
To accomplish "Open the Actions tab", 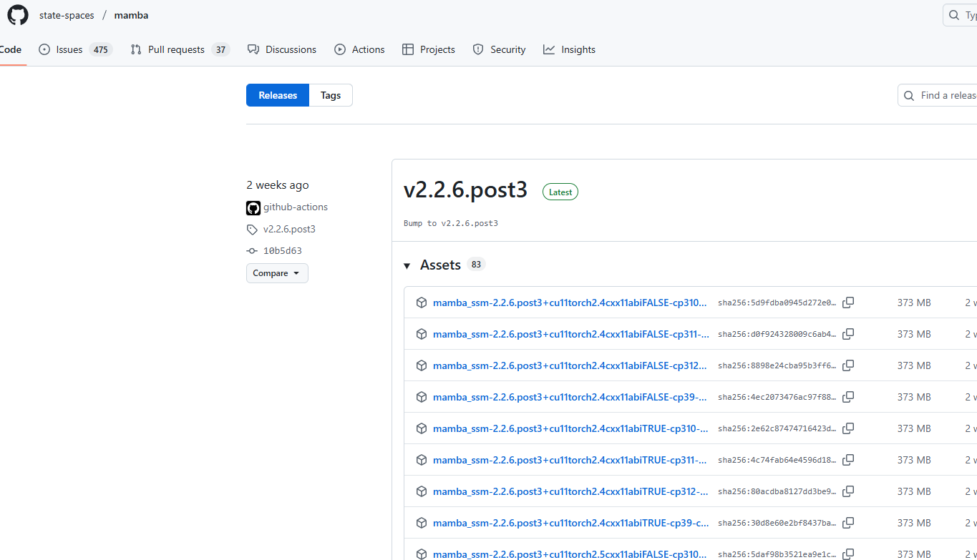I will coord(359,49).
